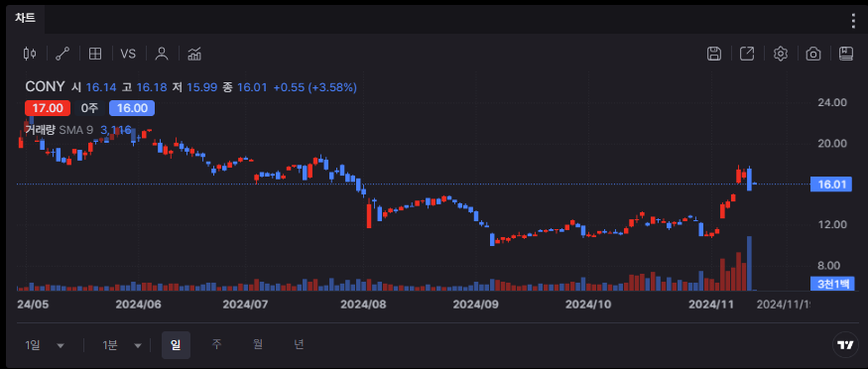Open the candlestick chart type selector

pyautogui.click(x=30, y=54)
